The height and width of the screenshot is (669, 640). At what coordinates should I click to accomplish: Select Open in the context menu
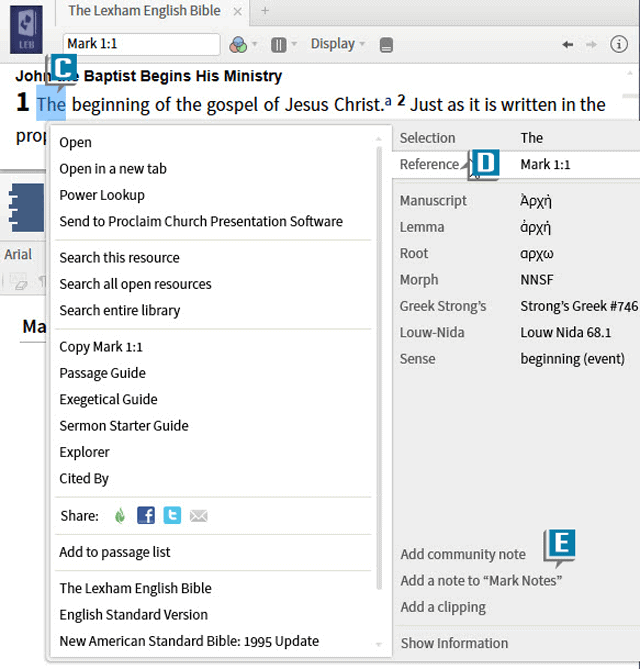[76, 143]
